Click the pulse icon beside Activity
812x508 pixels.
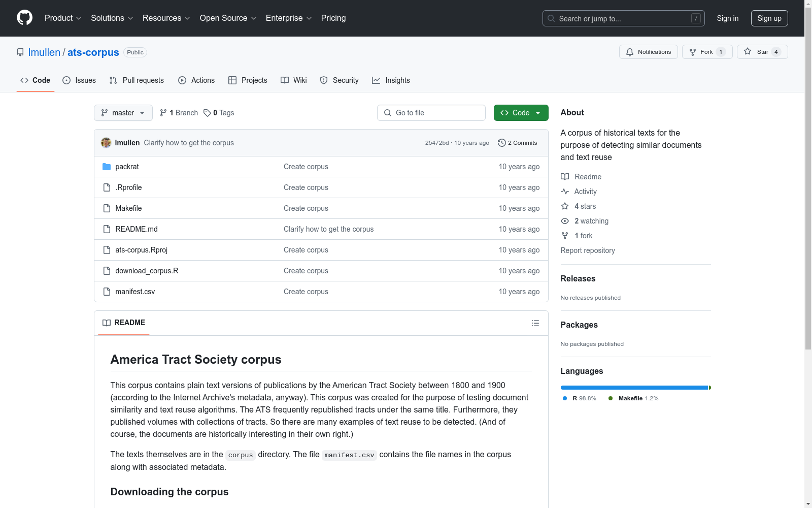[565, 192]
